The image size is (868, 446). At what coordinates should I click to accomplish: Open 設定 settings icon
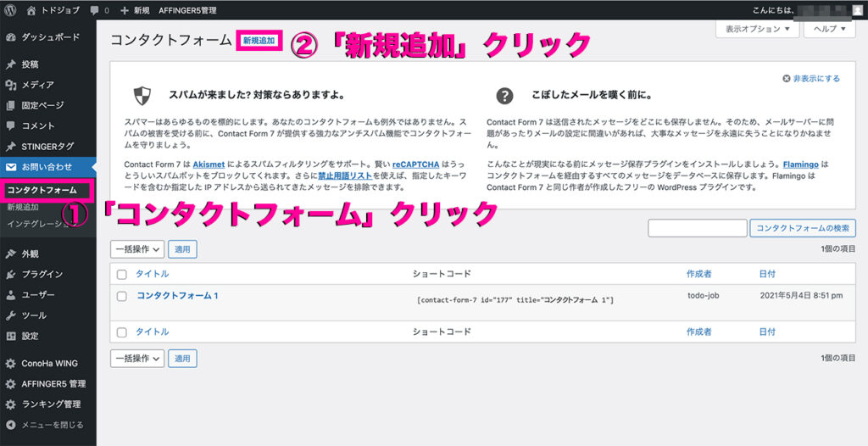10,336
